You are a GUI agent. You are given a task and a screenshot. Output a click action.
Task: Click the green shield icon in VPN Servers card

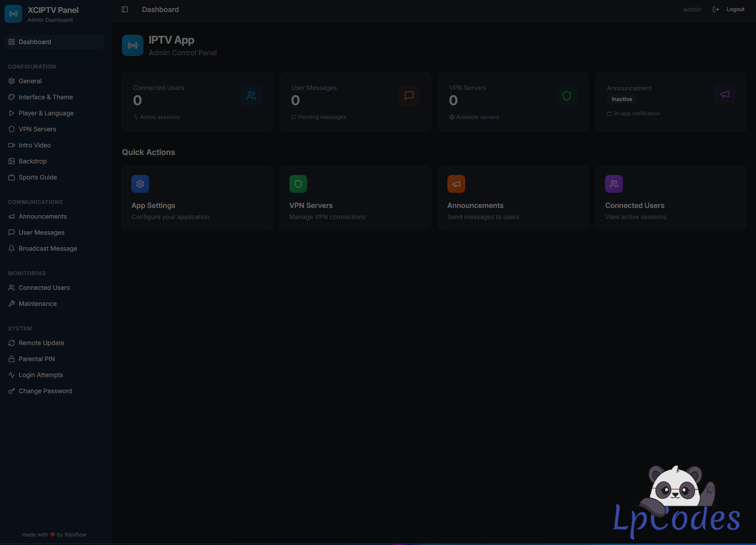coord(298,184)
